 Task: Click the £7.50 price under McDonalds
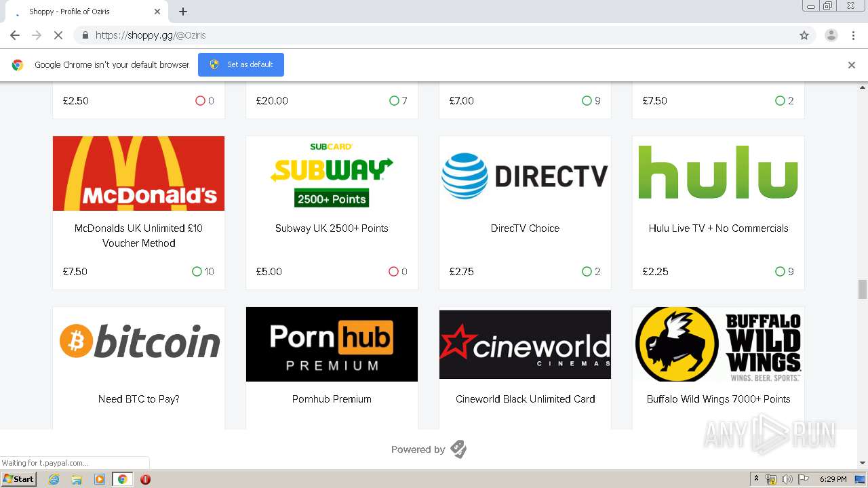[75, 272]
